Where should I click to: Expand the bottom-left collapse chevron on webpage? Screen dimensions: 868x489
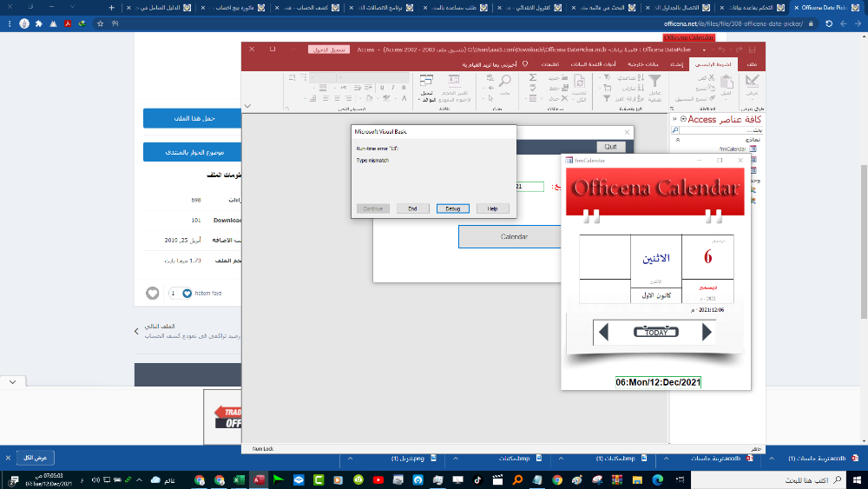13,381
